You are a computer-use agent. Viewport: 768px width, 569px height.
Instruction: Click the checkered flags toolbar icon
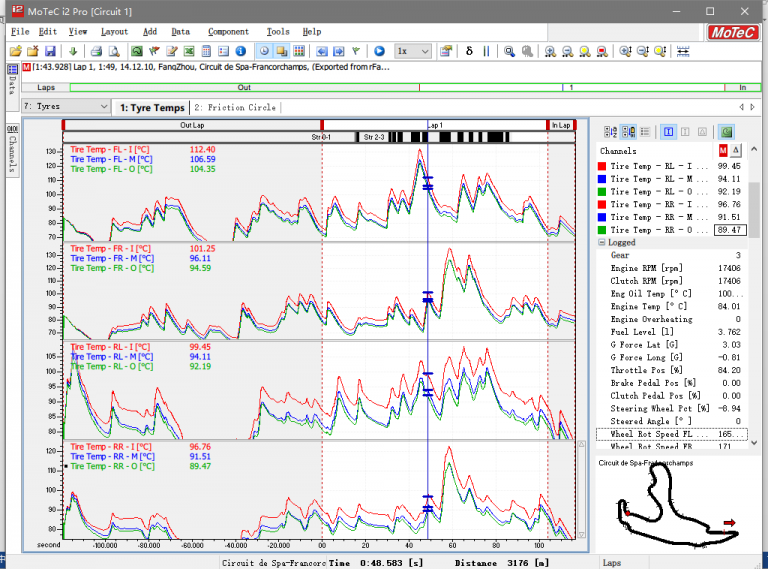(154, 51)
